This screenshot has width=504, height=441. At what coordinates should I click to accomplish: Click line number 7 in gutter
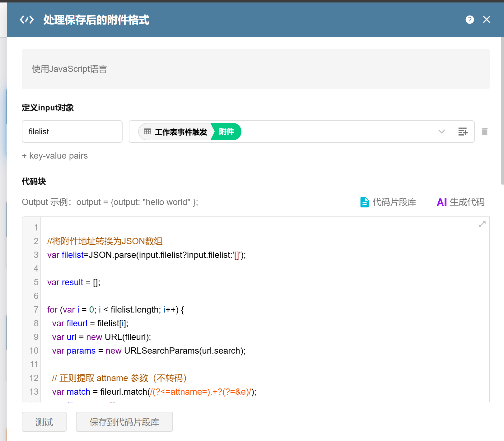click(36, 310)
